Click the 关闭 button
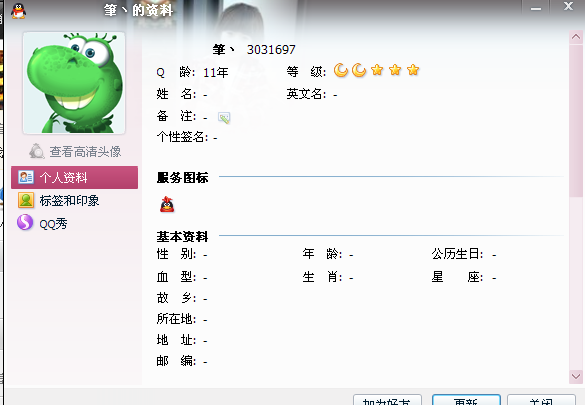This screenshot has width=585, height=405. (x=541, y=400)
